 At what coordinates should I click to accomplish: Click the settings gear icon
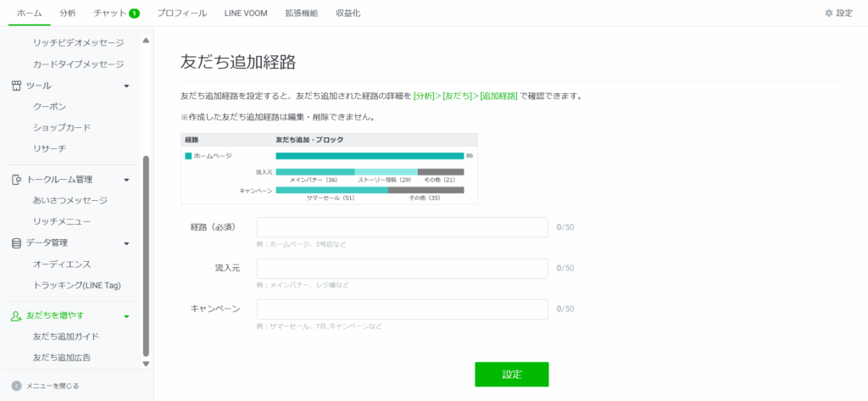829,14
